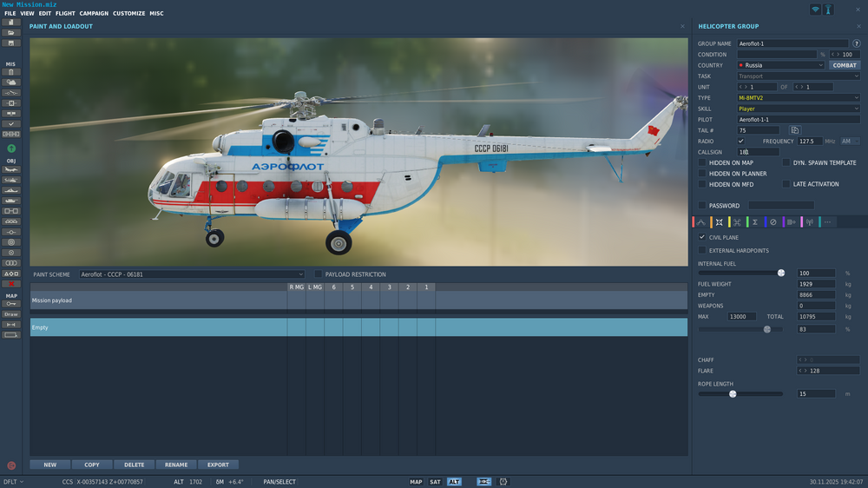
Task: Click the COPY payload button
Action: tap(92, 465)
